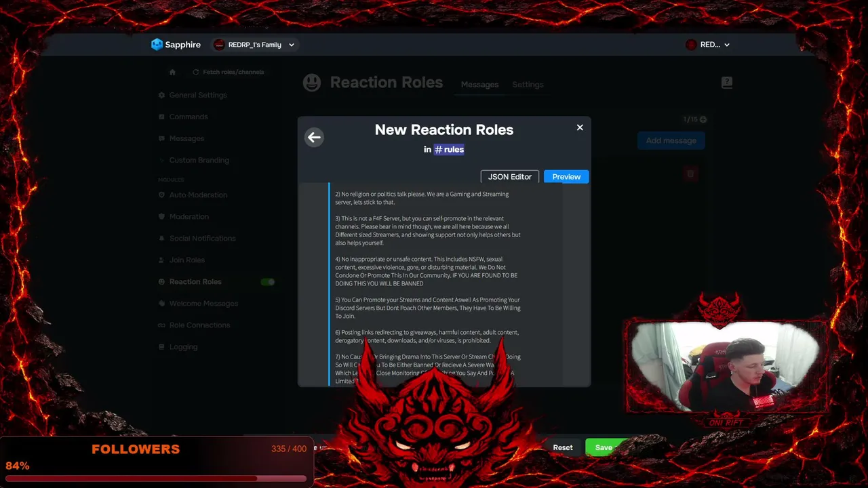Open Role Connections module
Screen dimensions: 868x488
pyautogui.click(x=200, y=325)
